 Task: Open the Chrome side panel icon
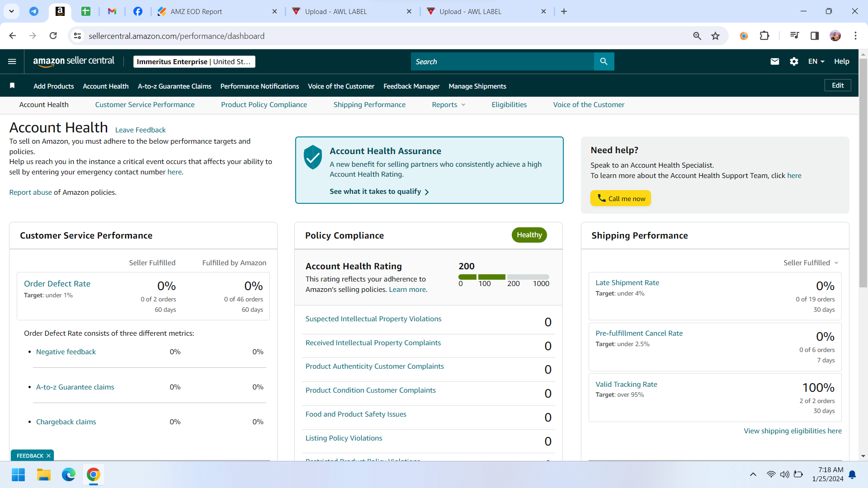click(815, 36)
